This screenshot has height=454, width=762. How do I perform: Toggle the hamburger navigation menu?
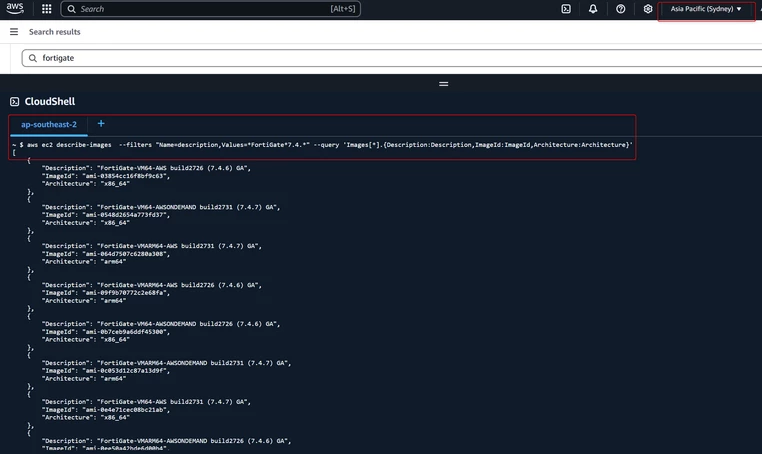point(14,32)
